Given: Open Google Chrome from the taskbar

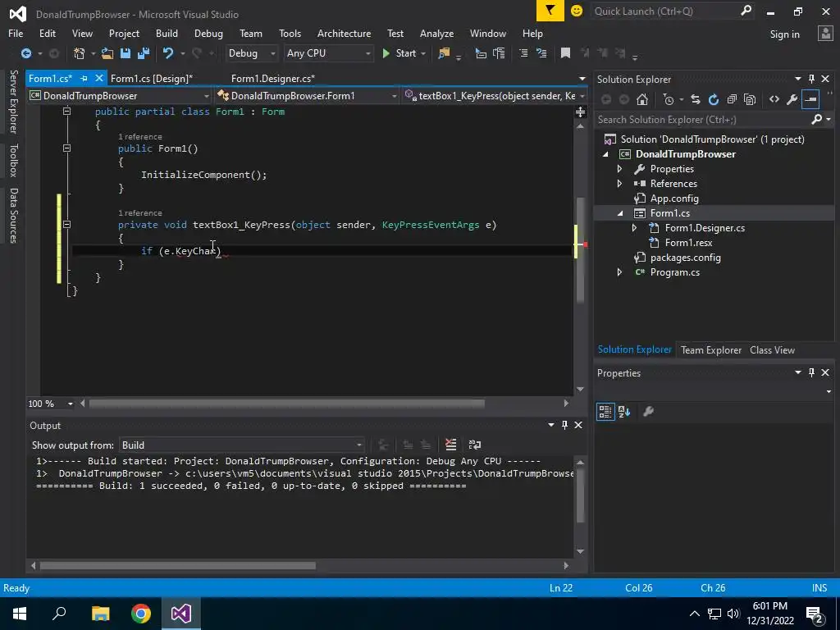Looking at the screenshot, I should (141, 614).
